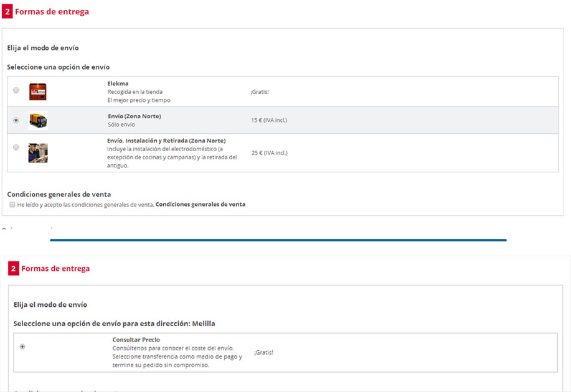Click the Envío (Zona Norte) title text
The image size is (571, 392).
134,116
